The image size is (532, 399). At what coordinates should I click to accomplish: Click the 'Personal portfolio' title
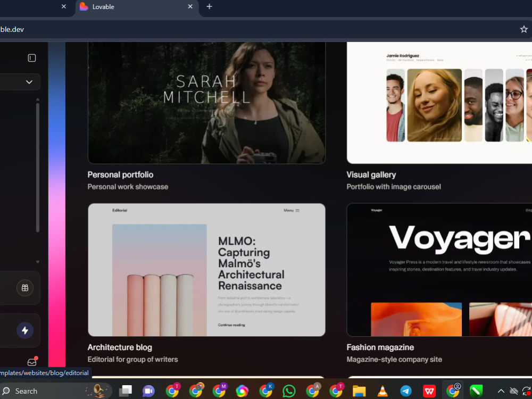pos(120,174)
